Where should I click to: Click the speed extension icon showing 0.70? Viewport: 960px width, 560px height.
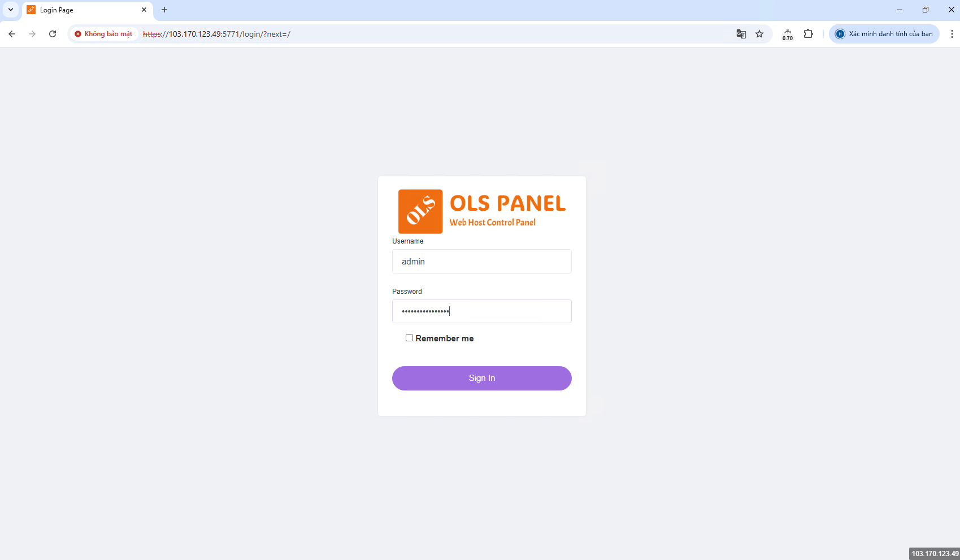point(788,34)
